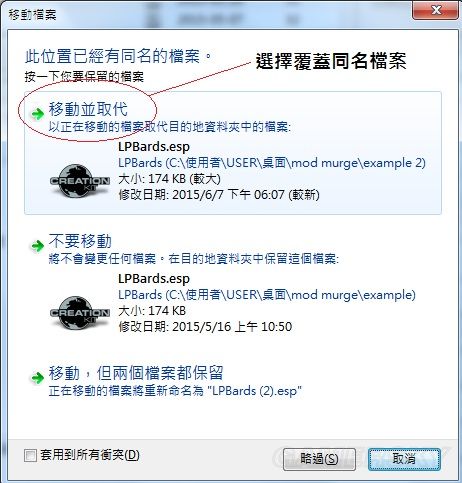
Task: Check the 套用到所有衝突 checkbox
Action: [30, 455]
